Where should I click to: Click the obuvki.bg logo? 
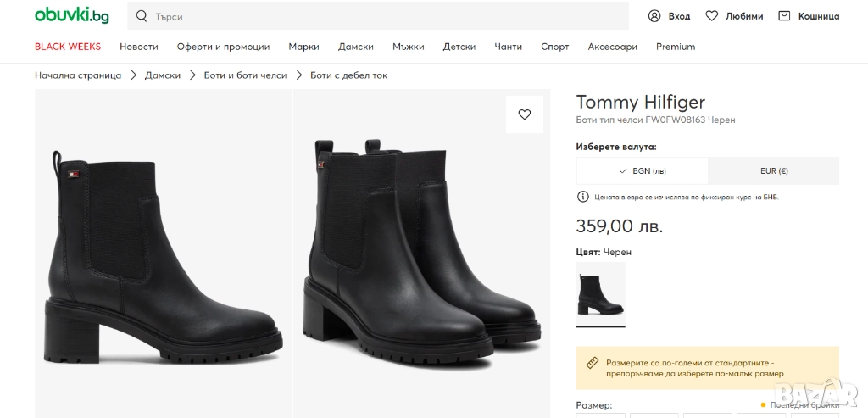pyautogui.click(x=71, y=15)
